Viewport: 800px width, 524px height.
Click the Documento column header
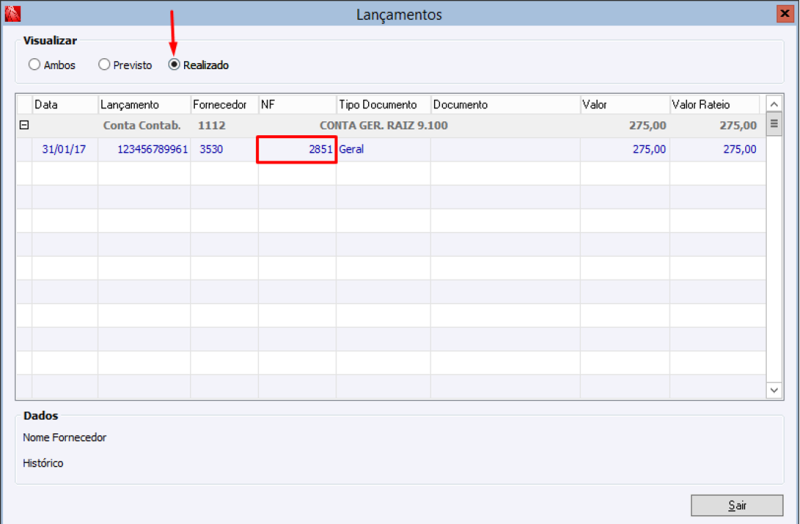click(x=506, y=105)
